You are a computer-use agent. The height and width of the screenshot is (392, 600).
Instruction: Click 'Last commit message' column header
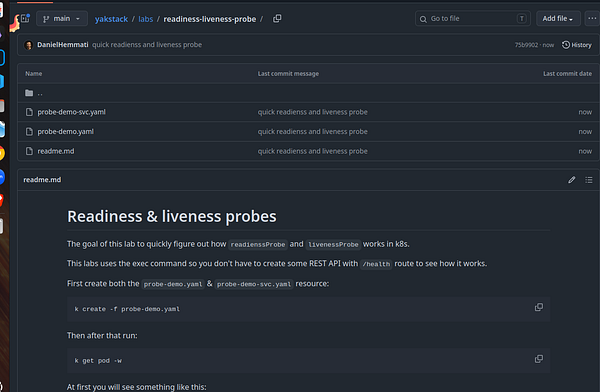pos(288,74)
